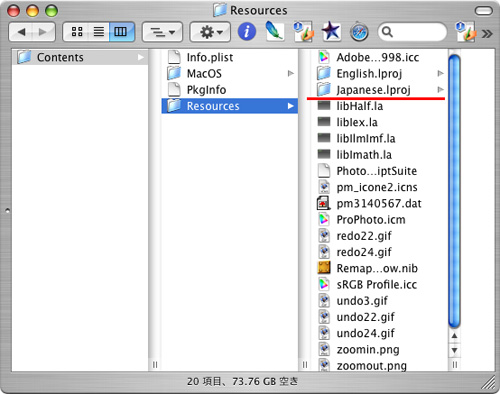Switch to column view
Image resolution: width=500 pixels, height=394 pixels.
click(x=121, y=32)
